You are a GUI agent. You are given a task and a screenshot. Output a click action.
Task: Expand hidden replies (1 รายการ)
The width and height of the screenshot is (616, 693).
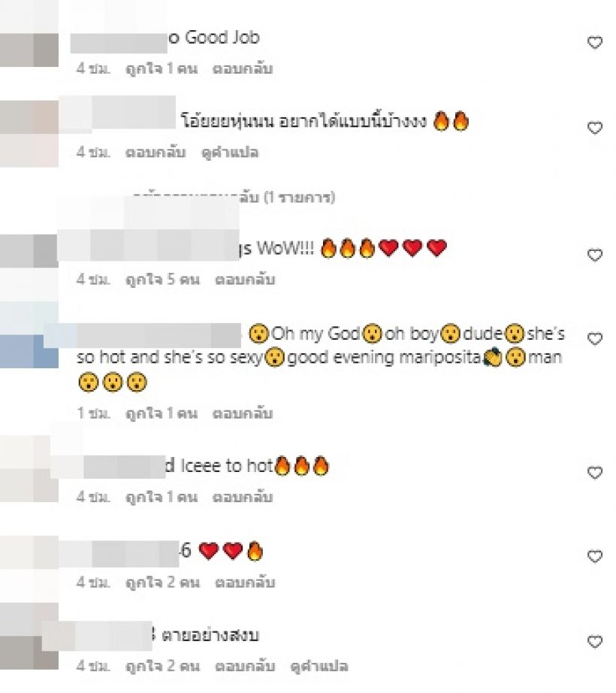[x=234, y=197]
